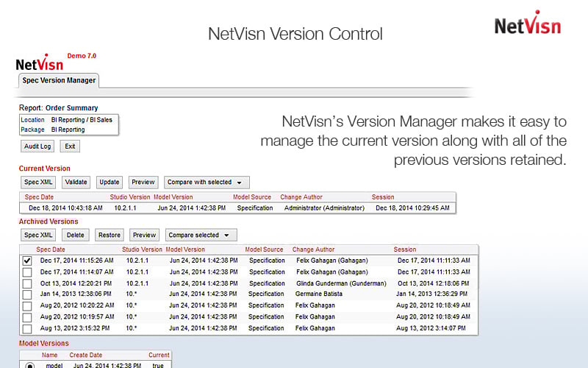Screen dimensions: 588x368
Task: Click the Order Summary report name
Action: coord(71,107)
